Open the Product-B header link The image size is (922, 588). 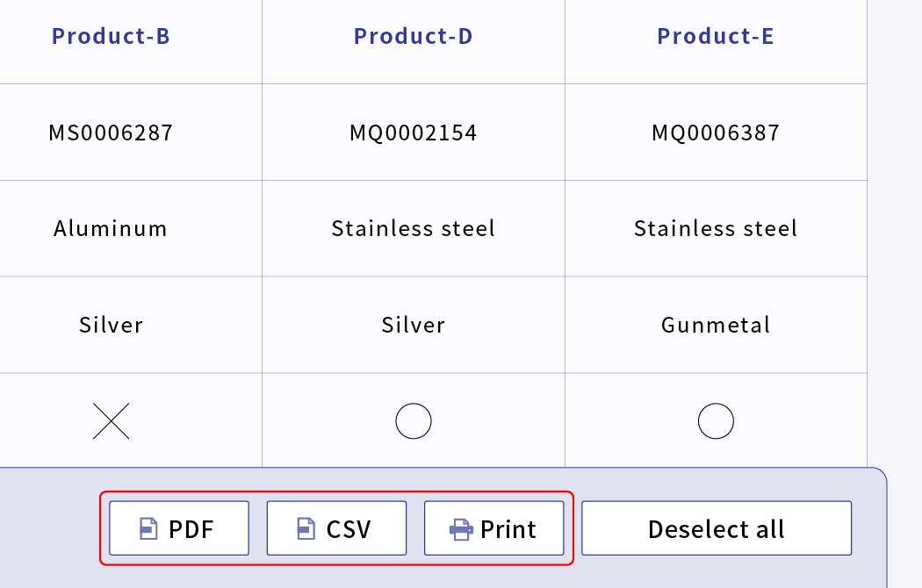click(x=112, y=36)
